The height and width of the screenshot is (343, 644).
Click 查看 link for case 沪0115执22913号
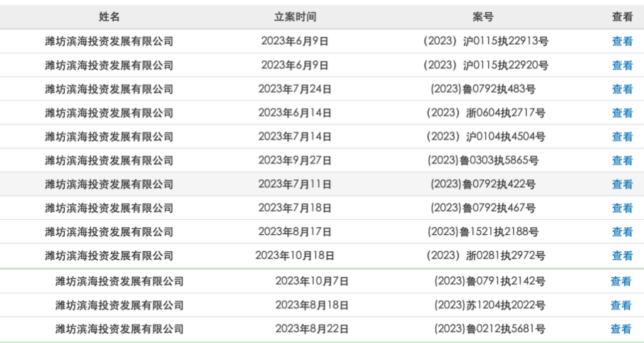[622, 41]
